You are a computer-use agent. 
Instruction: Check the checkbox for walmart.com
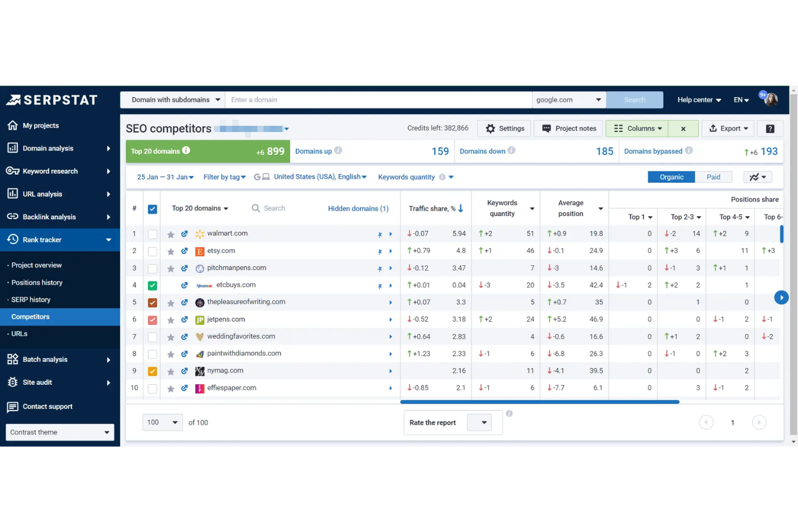(x=152, y=233)
